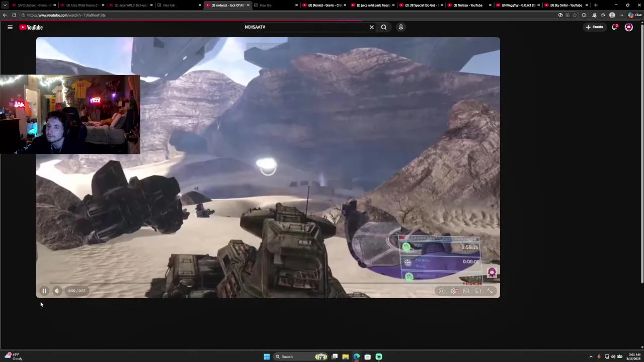Reload the current page

14,15
